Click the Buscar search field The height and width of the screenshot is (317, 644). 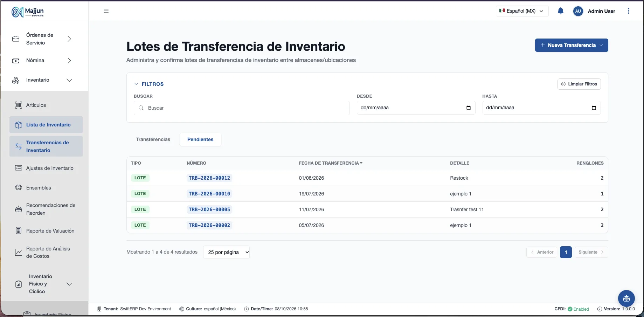click(242, 108)
